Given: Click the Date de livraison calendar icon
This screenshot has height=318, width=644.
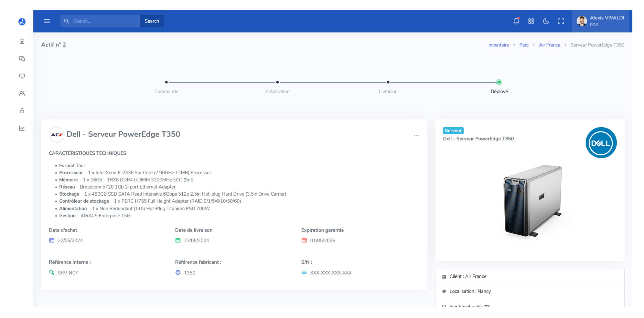Looking at the screenshot, I should pyautogui.click(x=178, y=240).
